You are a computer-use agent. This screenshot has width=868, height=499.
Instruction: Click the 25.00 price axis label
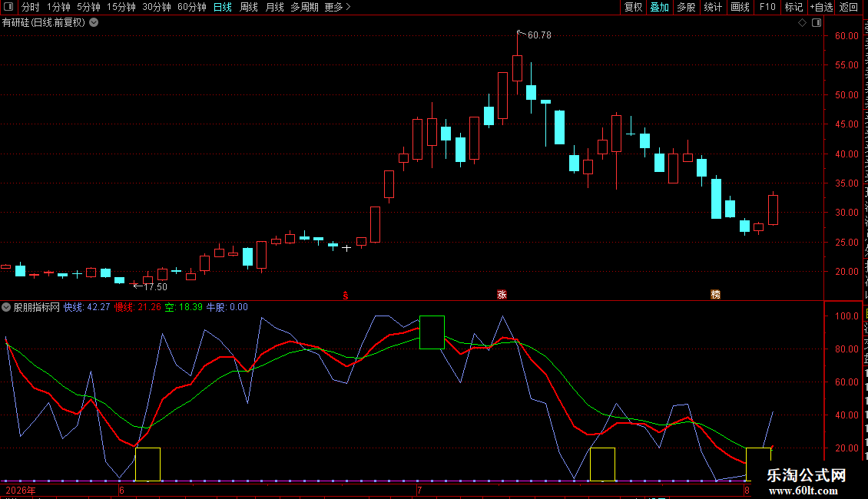click(x=847, y=243)
